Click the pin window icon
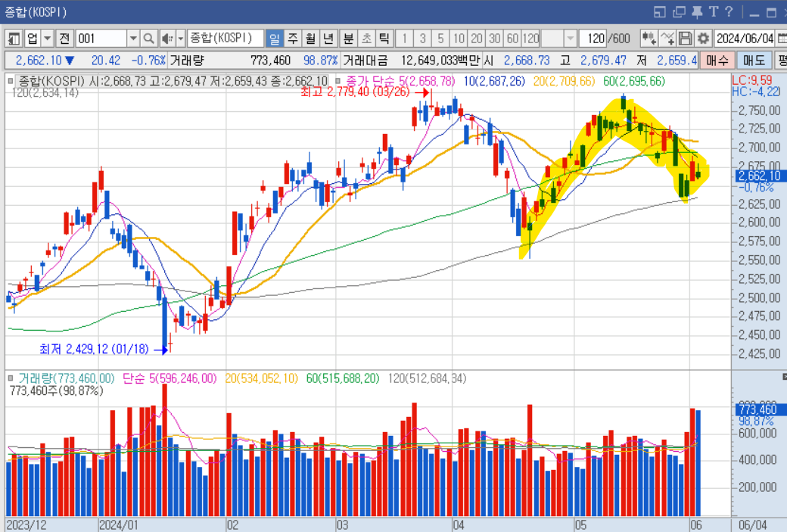Viewport: 787px width, 532px height. (x=697, y=11)
